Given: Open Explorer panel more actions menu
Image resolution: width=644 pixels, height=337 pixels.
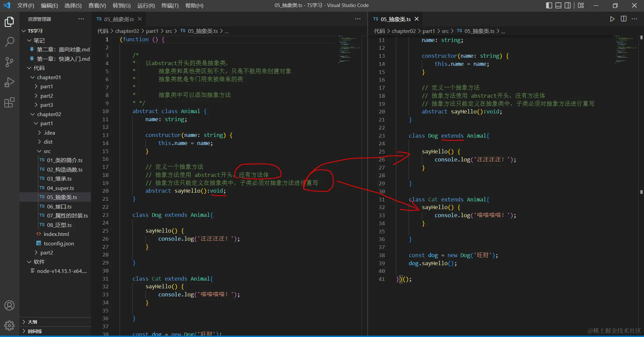Looking at the screenshot, I should pyautogui.click(x=81, y=19).
